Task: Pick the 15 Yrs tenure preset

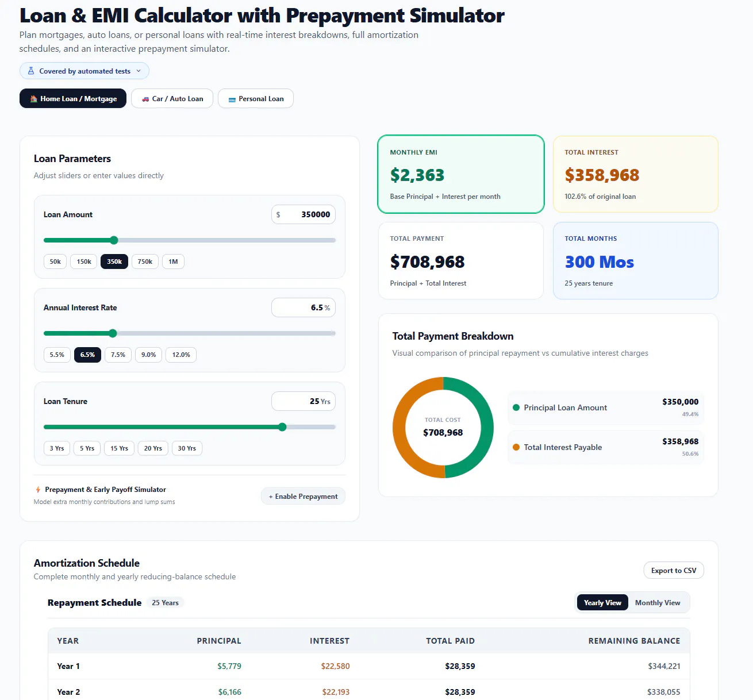Action: point(119,448)
